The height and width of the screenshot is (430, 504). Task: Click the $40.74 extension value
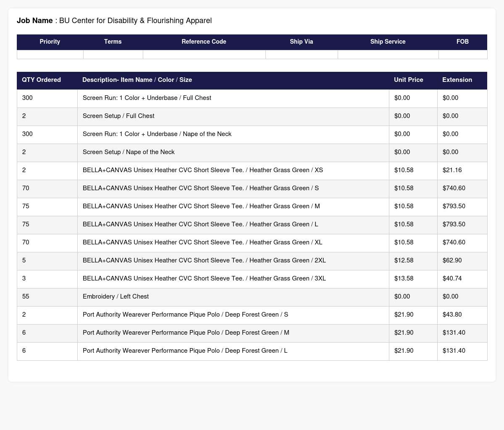452,278
